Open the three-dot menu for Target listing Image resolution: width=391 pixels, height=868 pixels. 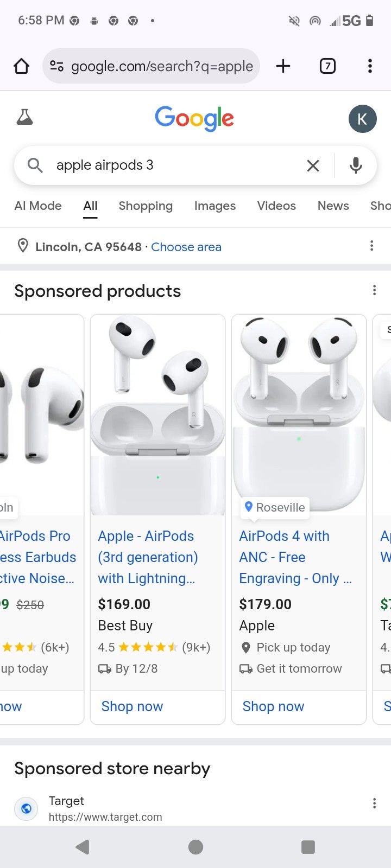[x=374, y=802]
